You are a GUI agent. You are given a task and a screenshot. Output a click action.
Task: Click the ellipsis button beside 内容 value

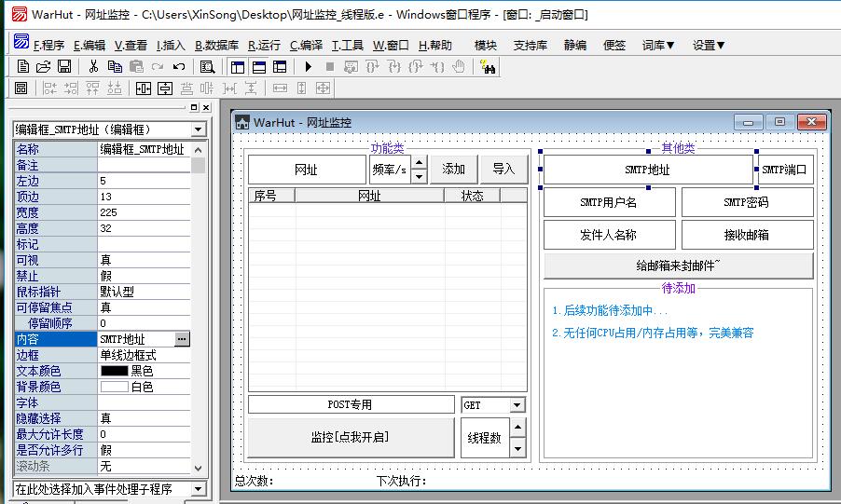click(x=183, y=339)
